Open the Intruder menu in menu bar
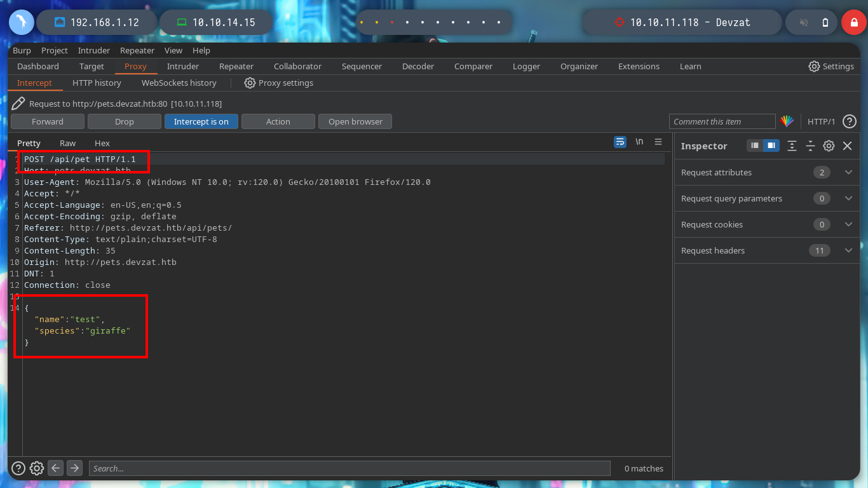The height and width of the screenshot is (488, 868). (x=94, y=50)
